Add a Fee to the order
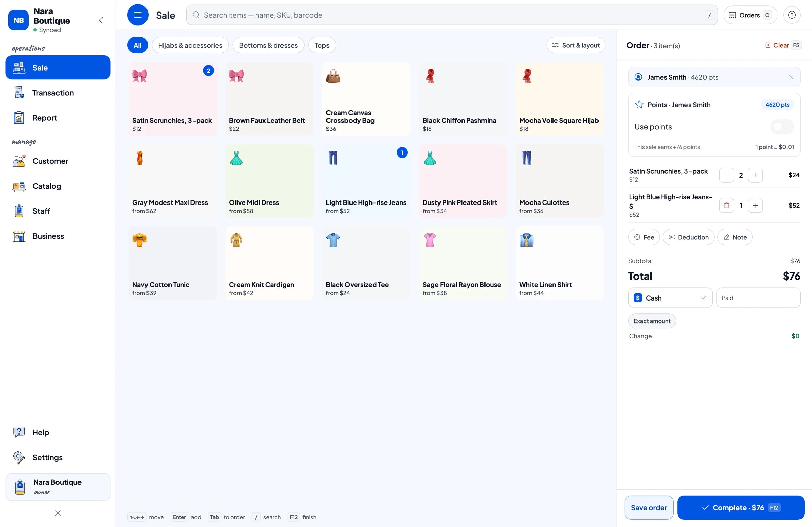This screenshot has width=812, height=527. (x=644, y=237)
